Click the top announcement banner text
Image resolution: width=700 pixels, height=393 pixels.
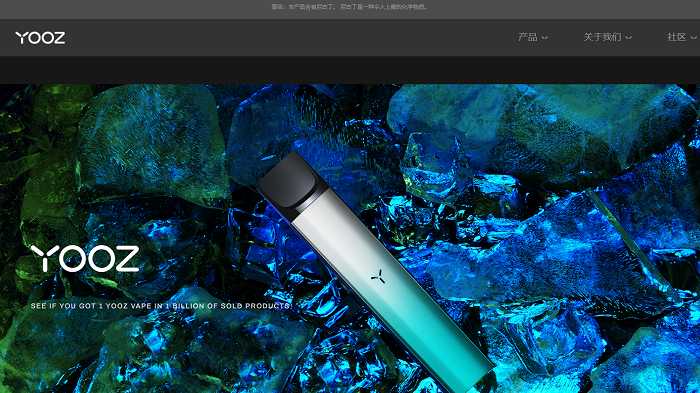pos(350,7)
